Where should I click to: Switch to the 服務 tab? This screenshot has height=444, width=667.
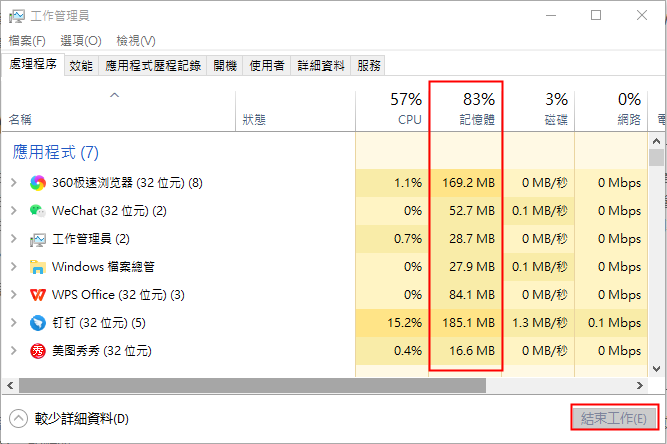click(368, 65)
